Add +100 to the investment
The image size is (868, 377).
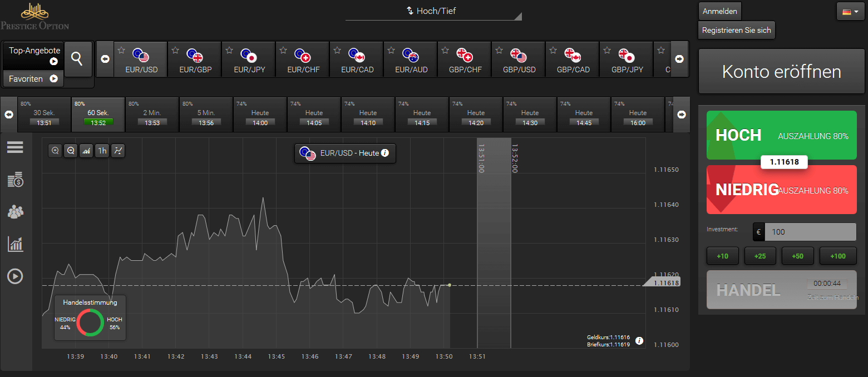838,256
